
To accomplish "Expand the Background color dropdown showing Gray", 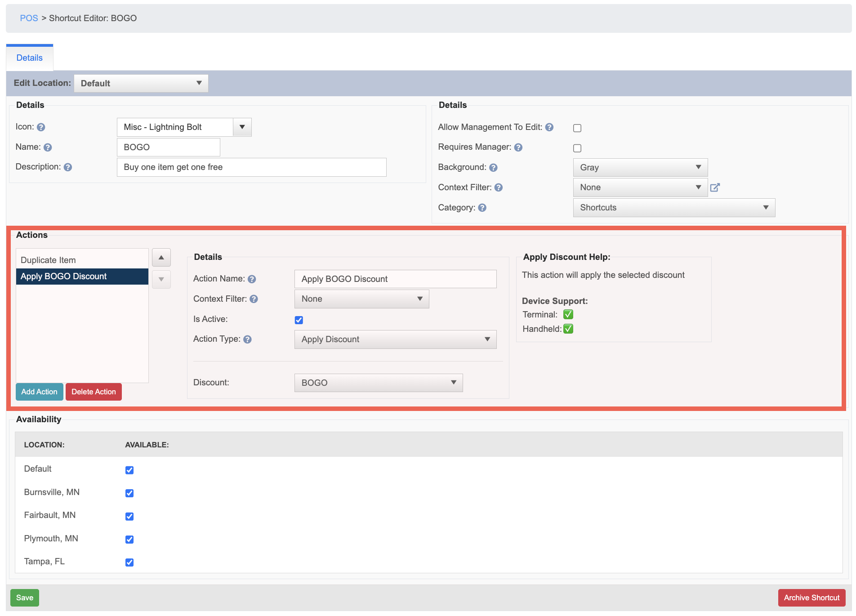I will [x=640, y=167].
